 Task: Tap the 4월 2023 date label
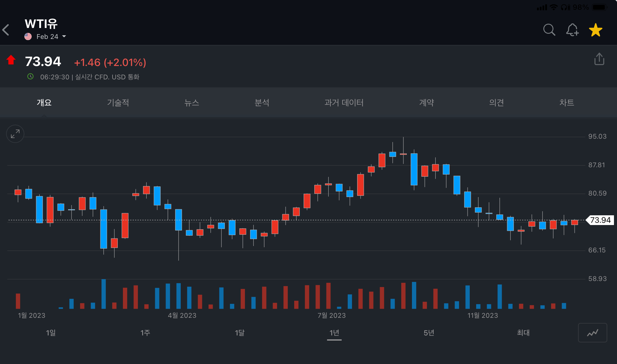tap(182, 315)
